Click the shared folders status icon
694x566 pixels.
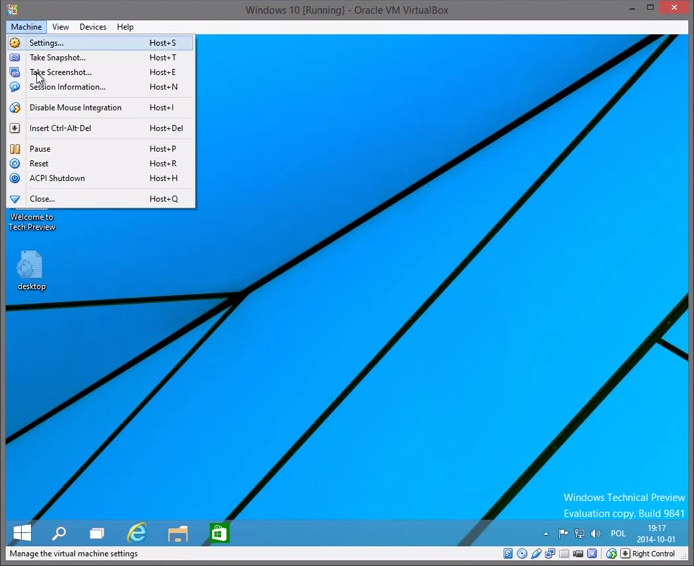point(564,554)
